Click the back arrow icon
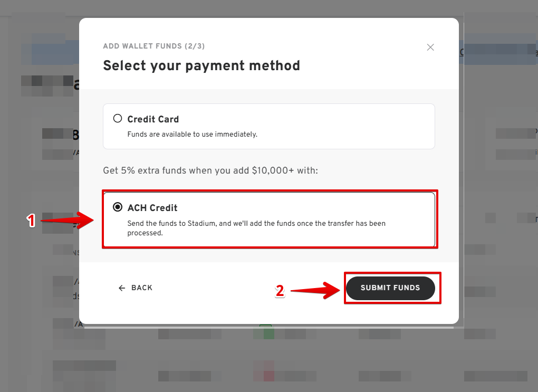The image size is (538, 392). coord(122,288)
